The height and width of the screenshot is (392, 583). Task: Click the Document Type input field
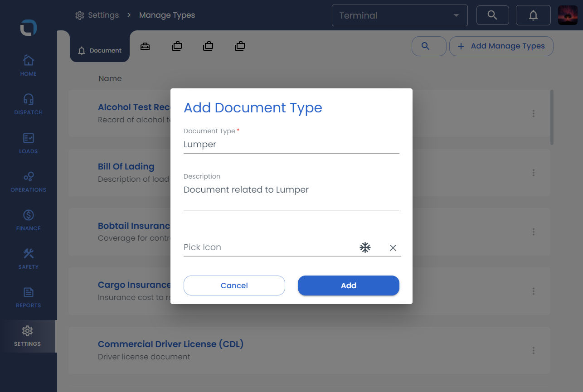pyautogui.click(x=291, y=145)
